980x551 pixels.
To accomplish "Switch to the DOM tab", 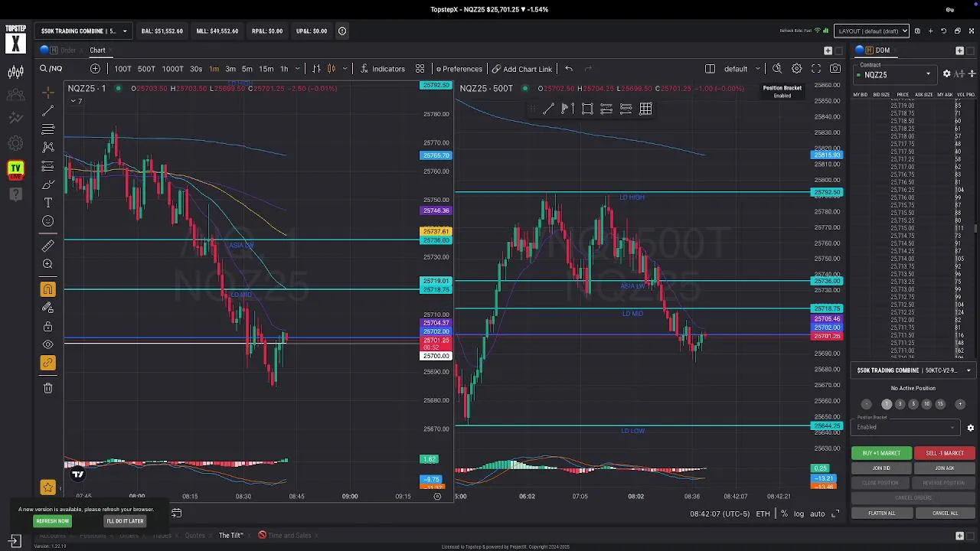I will [x=883, y=51].
